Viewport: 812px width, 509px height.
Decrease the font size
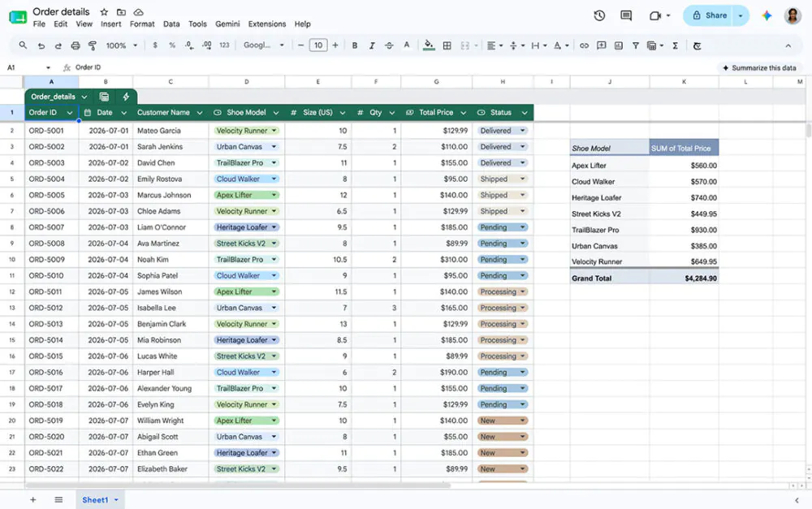pyautogui.click(x=301, y=45)
